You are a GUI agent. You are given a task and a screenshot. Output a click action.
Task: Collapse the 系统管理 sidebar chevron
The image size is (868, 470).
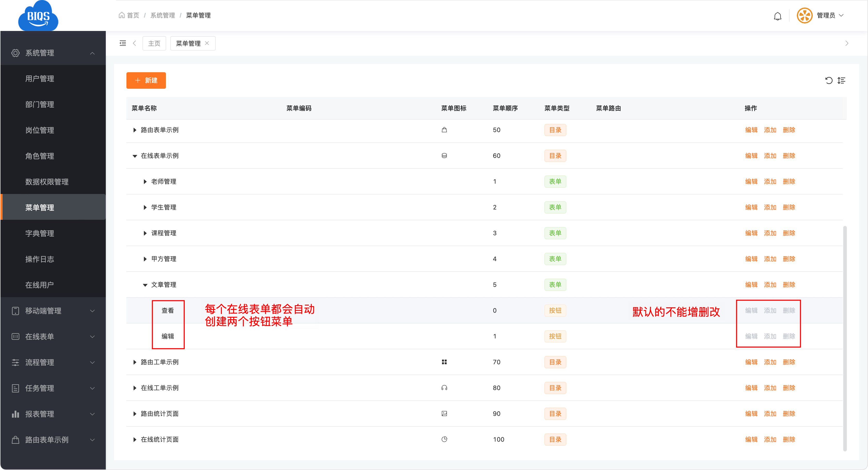click(92, 53)
